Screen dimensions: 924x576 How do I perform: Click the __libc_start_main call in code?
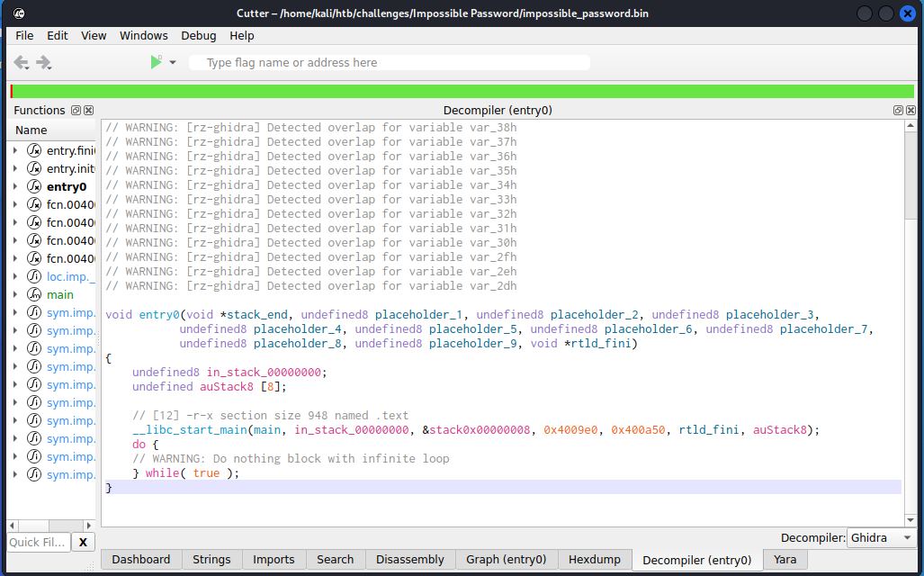point(190,430)
